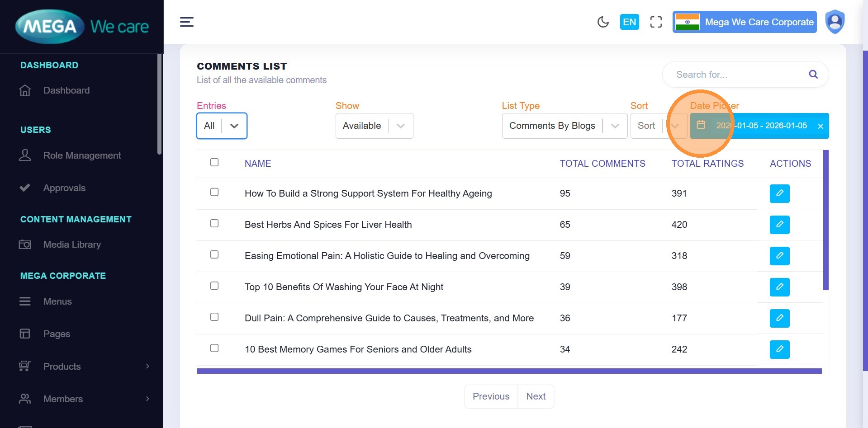Edit the Best Herbs And Spices row

click(779, 225)
